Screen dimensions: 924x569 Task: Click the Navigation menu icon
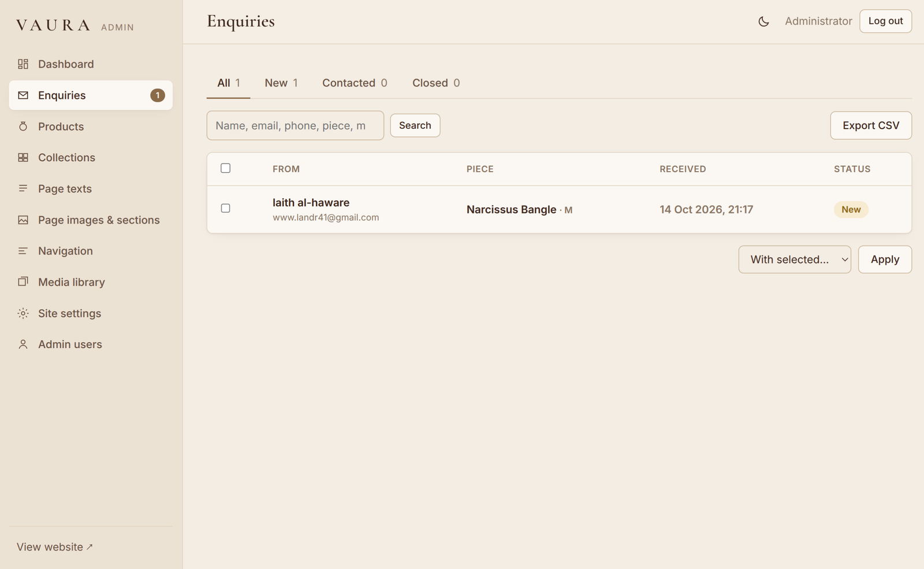[23, 251]
